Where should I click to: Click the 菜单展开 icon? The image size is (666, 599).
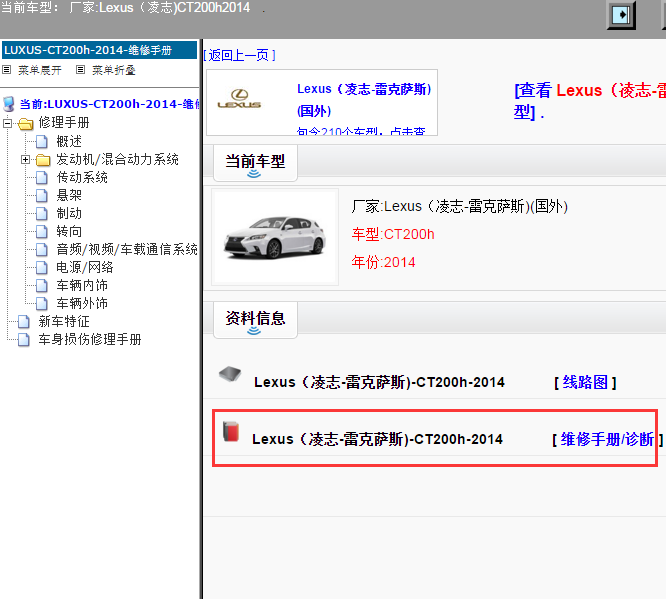7,69
